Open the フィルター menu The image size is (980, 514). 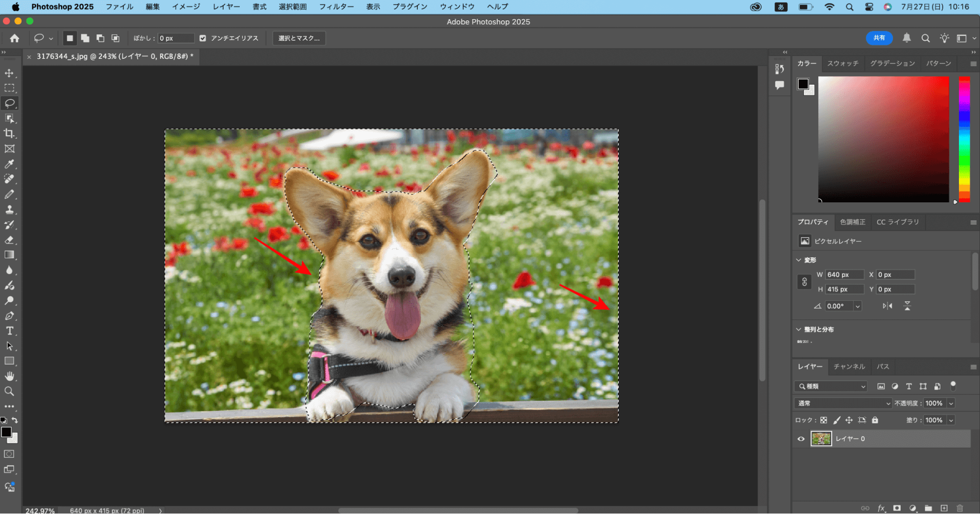336,6
